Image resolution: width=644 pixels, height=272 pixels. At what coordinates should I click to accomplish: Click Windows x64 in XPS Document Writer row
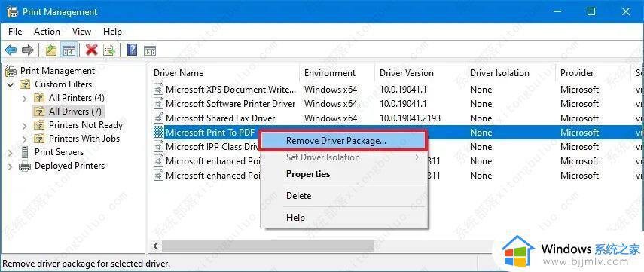click(x=331, y=90)
